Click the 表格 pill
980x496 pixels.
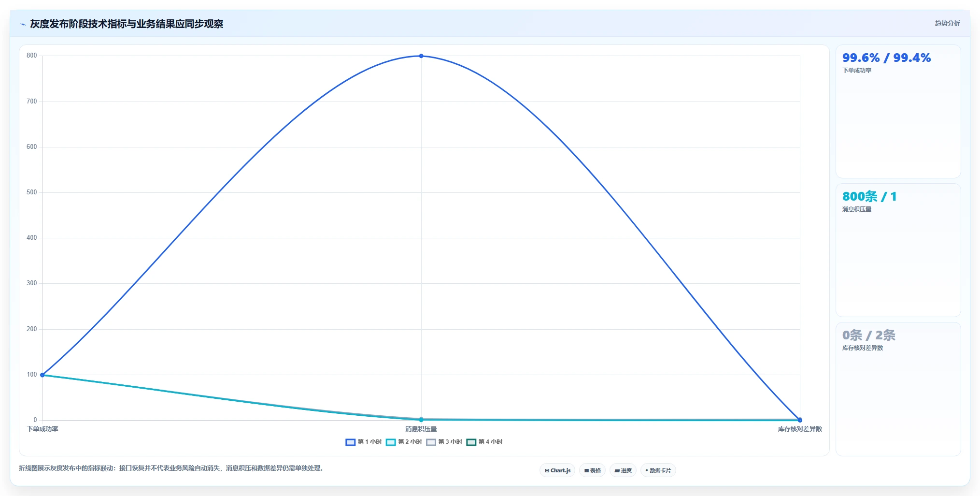tap(592, 470)
